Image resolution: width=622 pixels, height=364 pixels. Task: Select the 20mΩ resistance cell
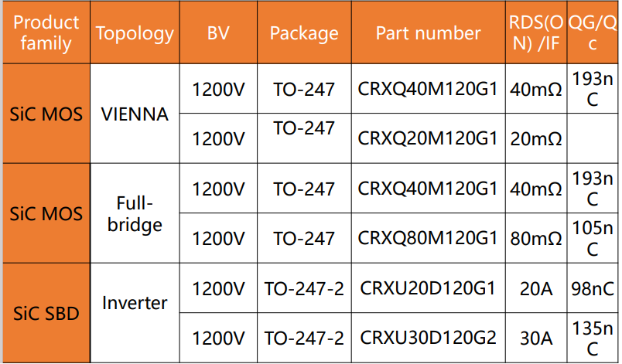(x=536, y=138)
